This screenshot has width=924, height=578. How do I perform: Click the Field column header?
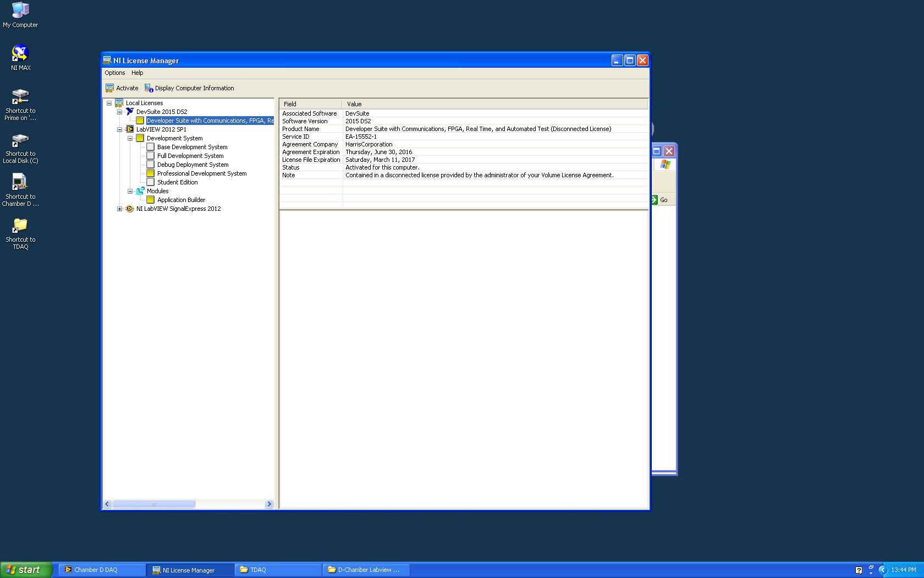pyautogui.click(x=311, y=104)
